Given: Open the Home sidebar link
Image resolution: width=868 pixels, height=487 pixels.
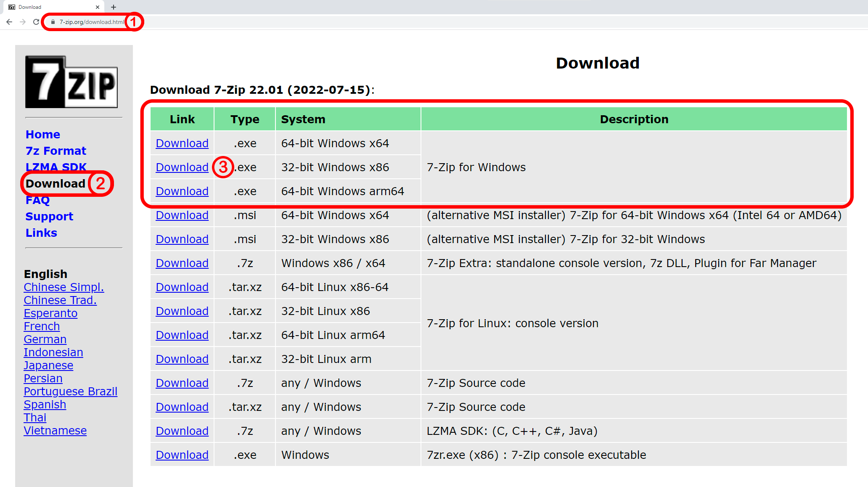Looking at the screenshot, I should click(43, 135).
